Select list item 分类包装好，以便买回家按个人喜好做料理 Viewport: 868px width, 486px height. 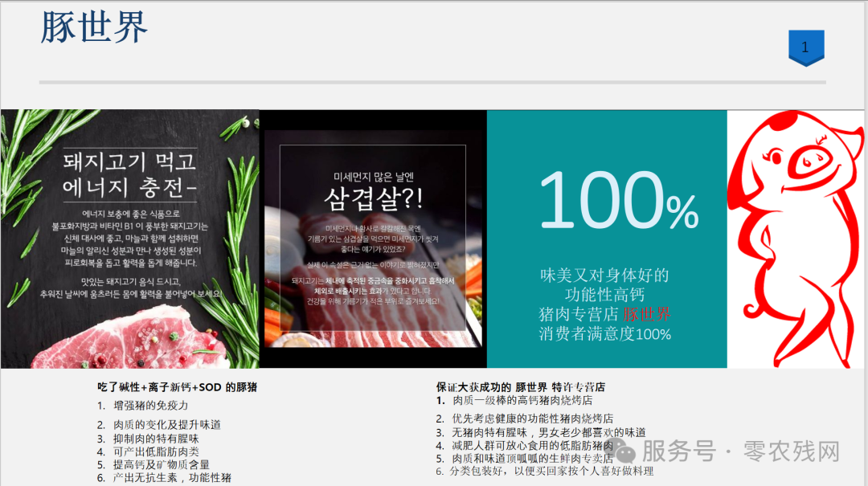click(545, 471)
